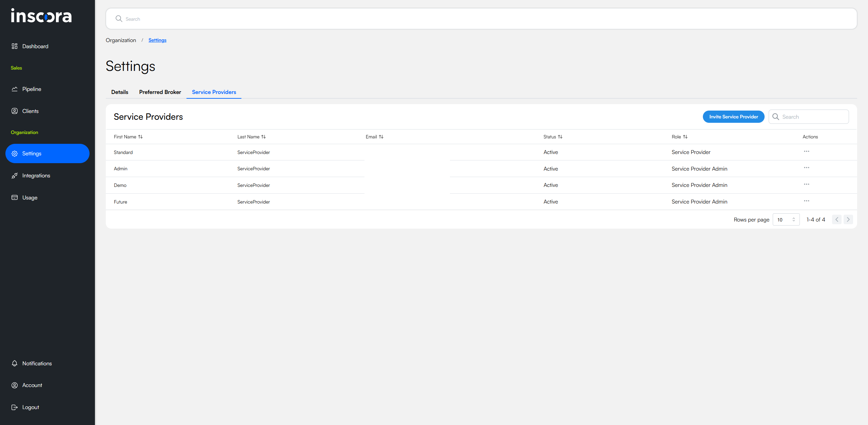This screenshot has height=425, width=868.
Task: Change the Rows per page value
Action: [786, 219]
